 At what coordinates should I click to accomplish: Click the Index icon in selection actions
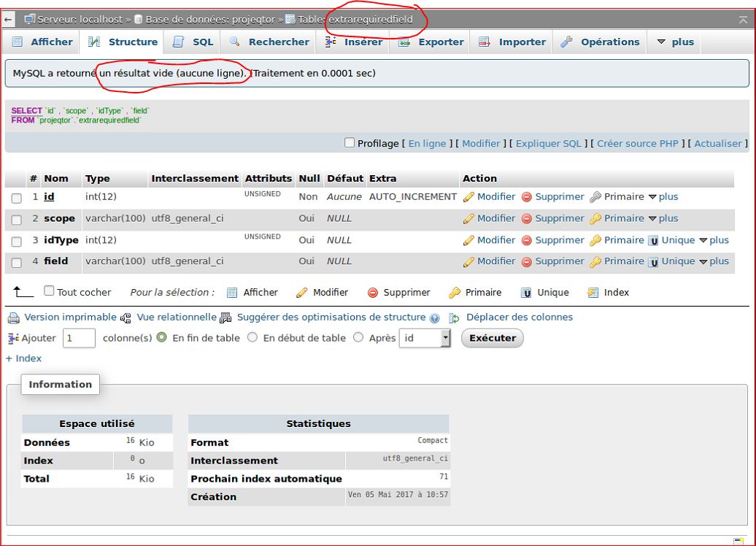(x=593, y=293)
